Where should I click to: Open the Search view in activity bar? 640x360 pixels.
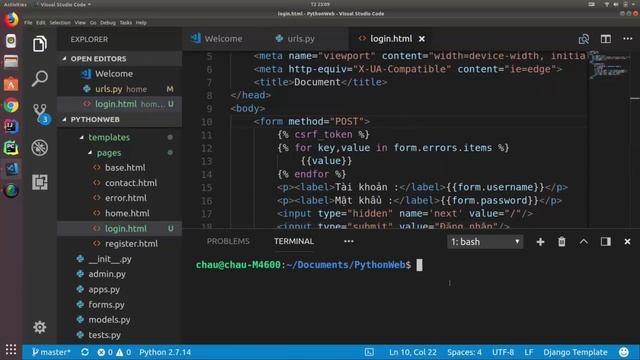tap(40, 78)
